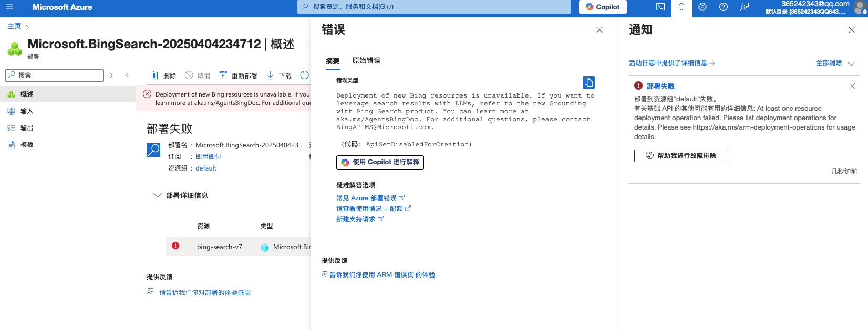
Task: Click the account avatar icon
Action: [860, 7]
